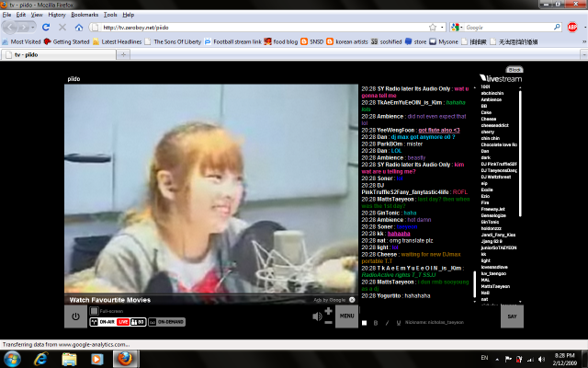Viewport: 588px width, 368px height.
Task: Click the Google search box
Action: pos(510,27)
